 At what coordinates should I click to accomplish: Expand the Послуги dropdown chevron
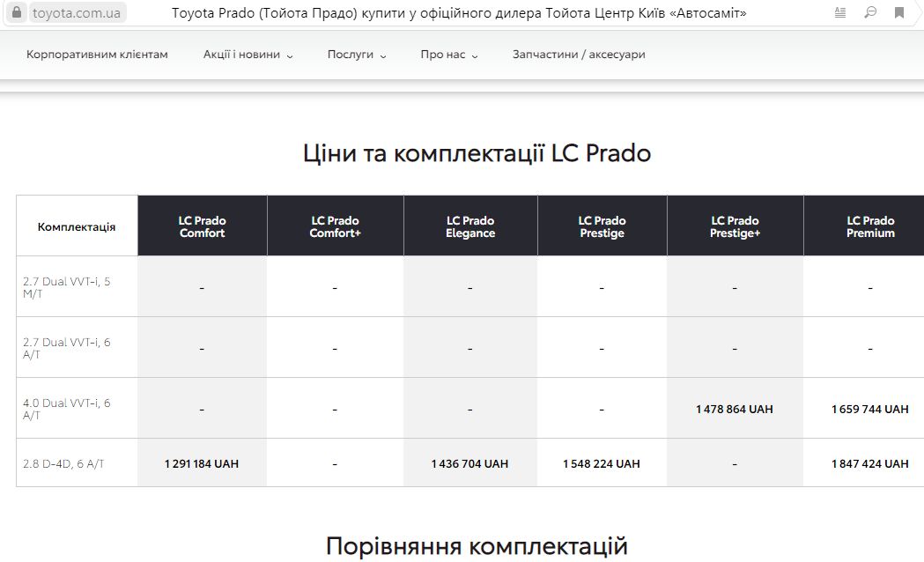pyautogui.click(x=383, y=55)
